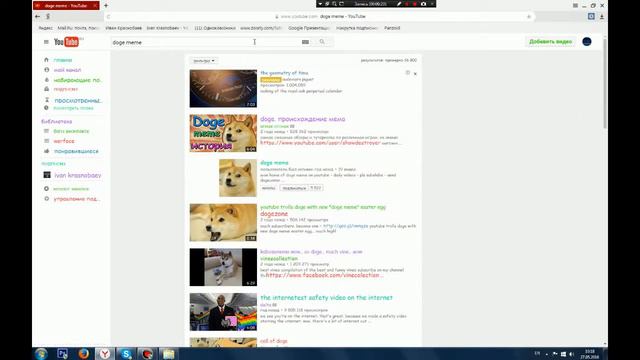Image resolution: width=640 pixels, height=360 pixels.
Task: Open Windows Start button
Action: point(41,354)
